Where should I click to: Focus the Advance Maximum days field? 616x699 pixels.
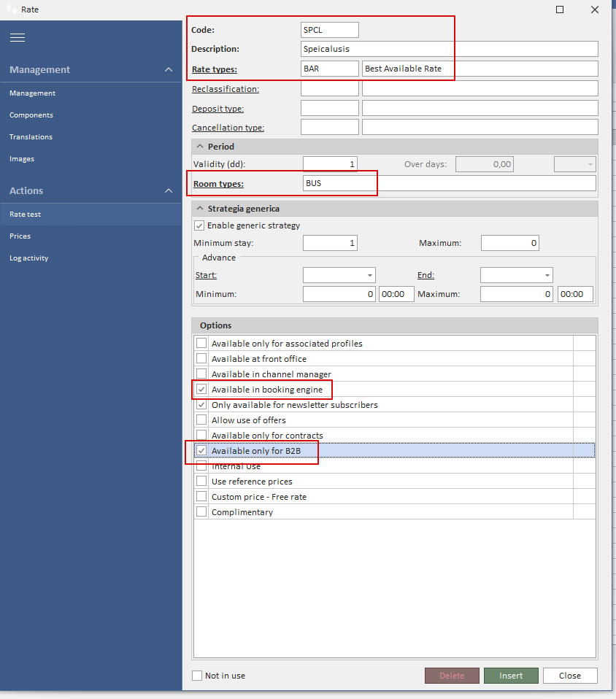click(x=517, y=294)
